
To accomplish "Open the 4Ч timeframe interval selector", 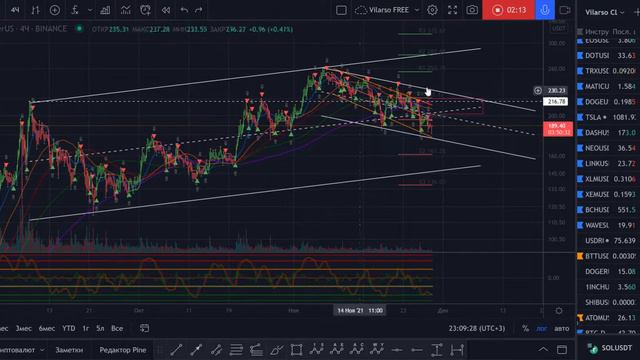I will [x=15, y=10].
